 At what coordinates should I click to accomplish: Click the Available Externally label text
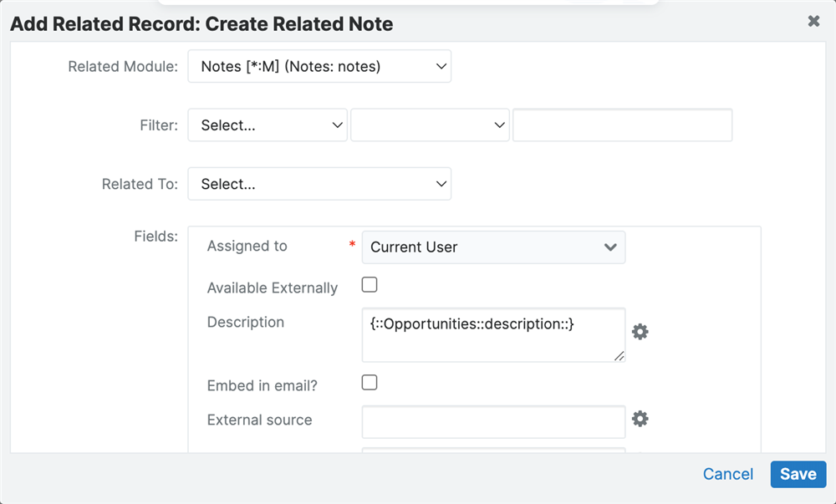tap(273, 288)
